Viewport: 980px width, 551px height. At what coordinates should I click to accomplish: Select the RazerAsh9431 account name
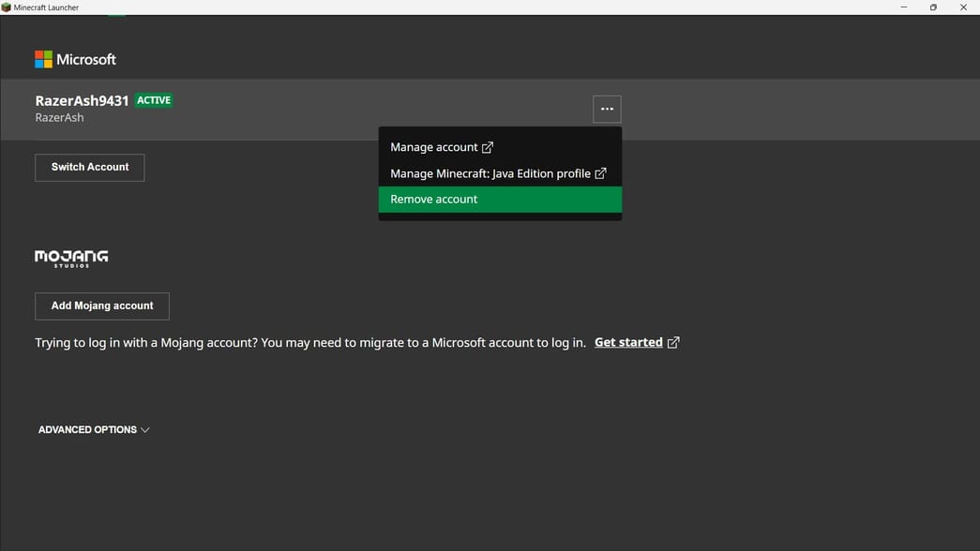(x=81, y=100)
